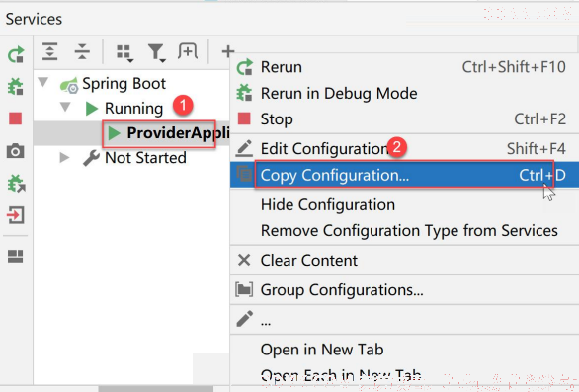The height and width of the screenshot is (392, 579).
Task: Click the Exit sidebar icon with red arrow
Action: [x=16, y=215]
